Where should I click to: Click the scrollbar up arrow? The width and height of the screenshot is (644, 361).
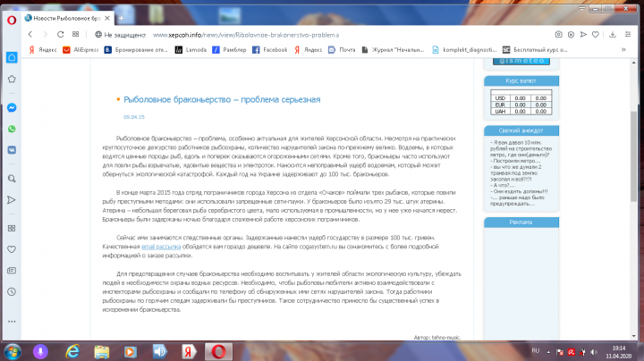(634, 63)
